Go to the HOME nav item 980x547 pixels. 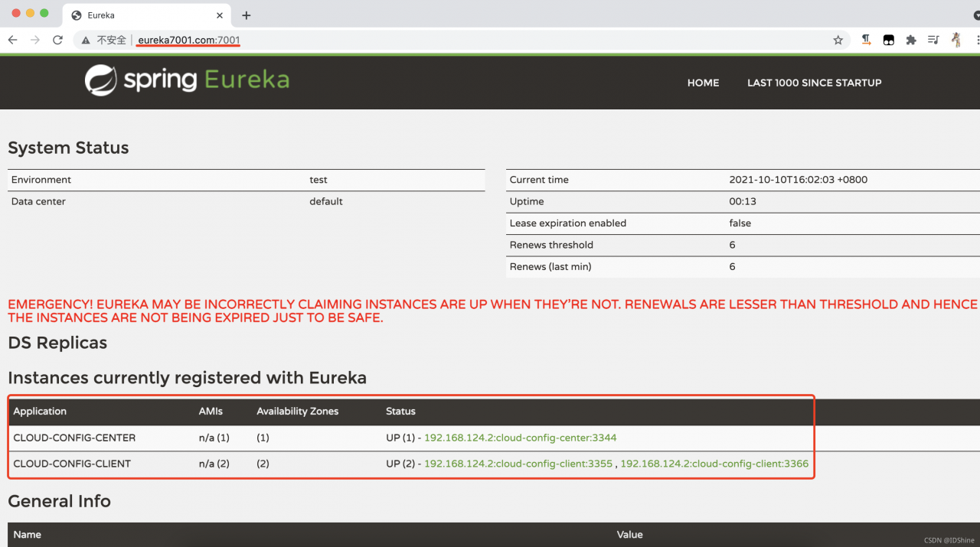click(x=703, y=83)
